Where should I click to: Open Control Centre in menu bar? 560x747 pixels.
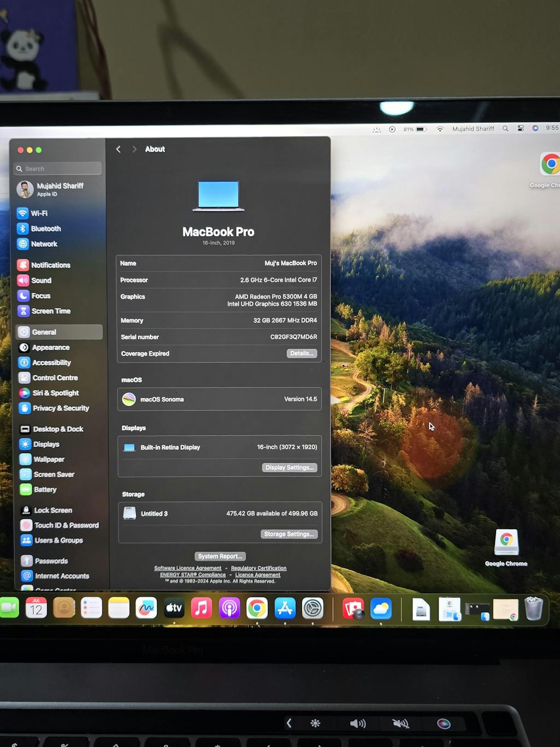click(x=521, y=129)
